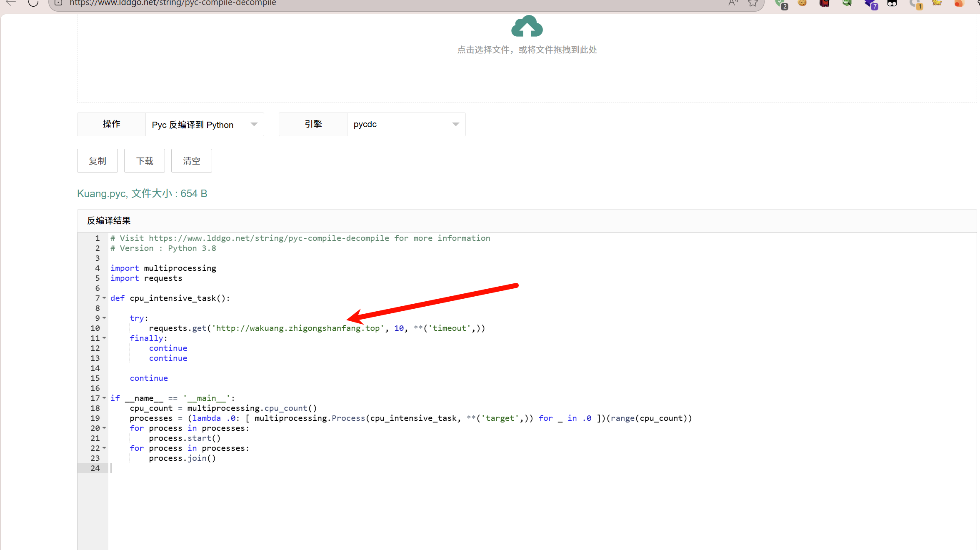Click the refresh page icon
Image resolution: width=980 pixels, height=550 pixels.
33,3
